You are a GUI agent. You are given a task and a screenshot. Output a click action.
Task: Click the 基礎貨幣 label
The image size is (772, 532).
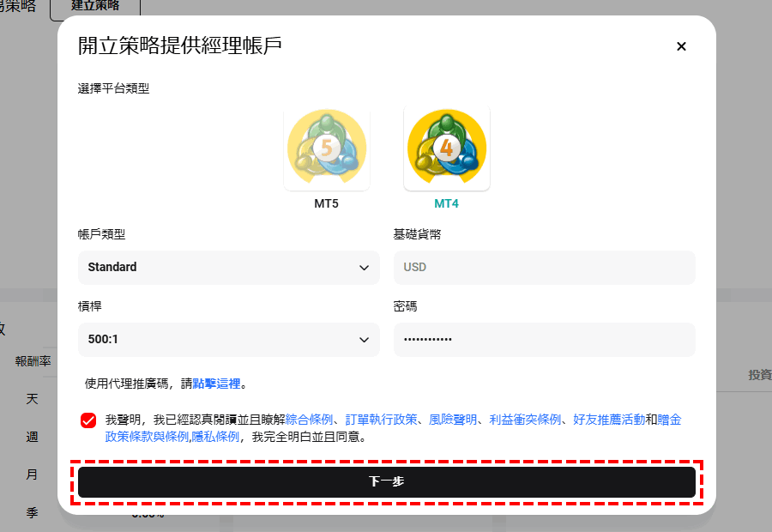[x=418, y=234]
